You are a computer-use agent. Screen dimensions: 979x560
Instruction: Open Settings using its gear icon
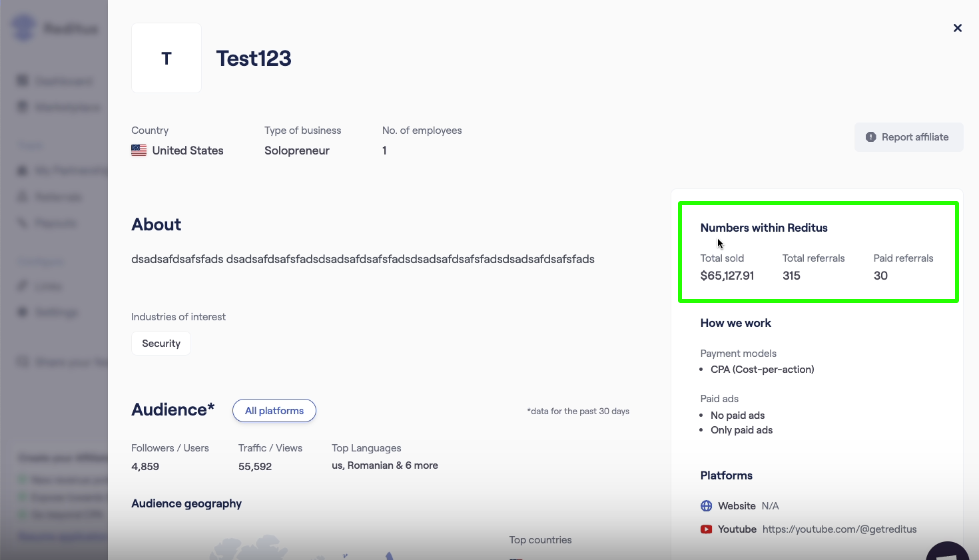[22, 312]
